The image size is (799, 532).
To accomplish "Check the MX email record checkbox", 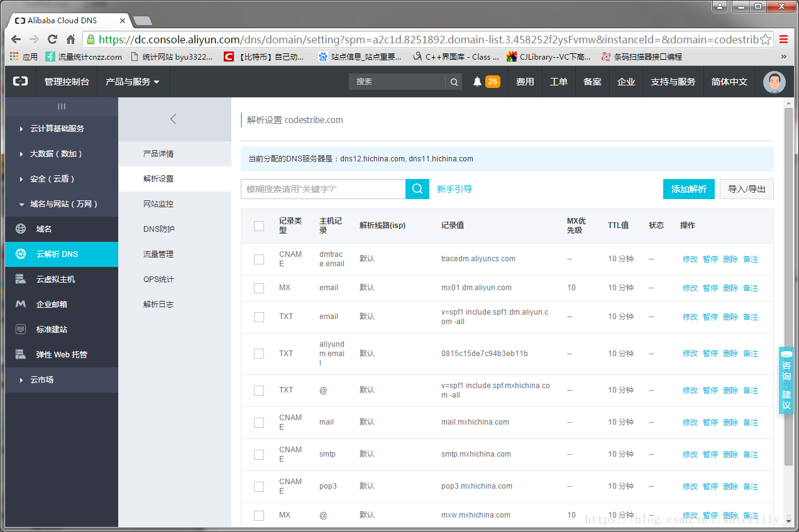I will [259, 288].
